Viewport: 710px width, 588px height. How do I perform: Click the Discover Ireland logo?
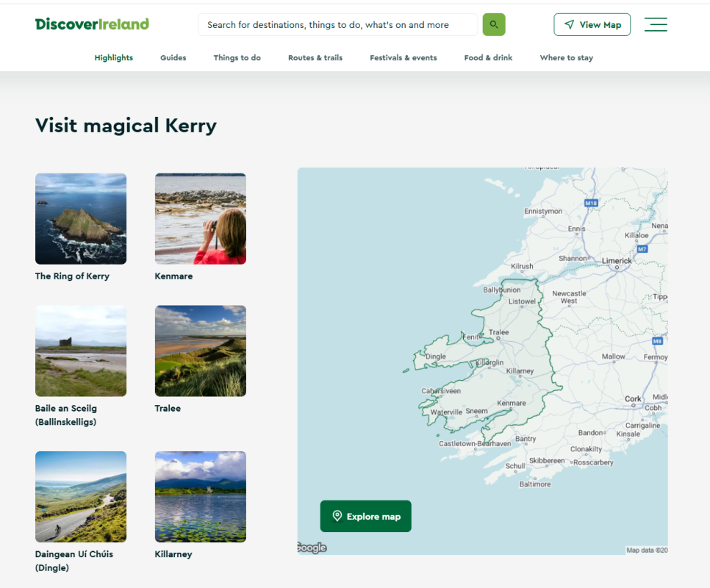coord(92,24)
